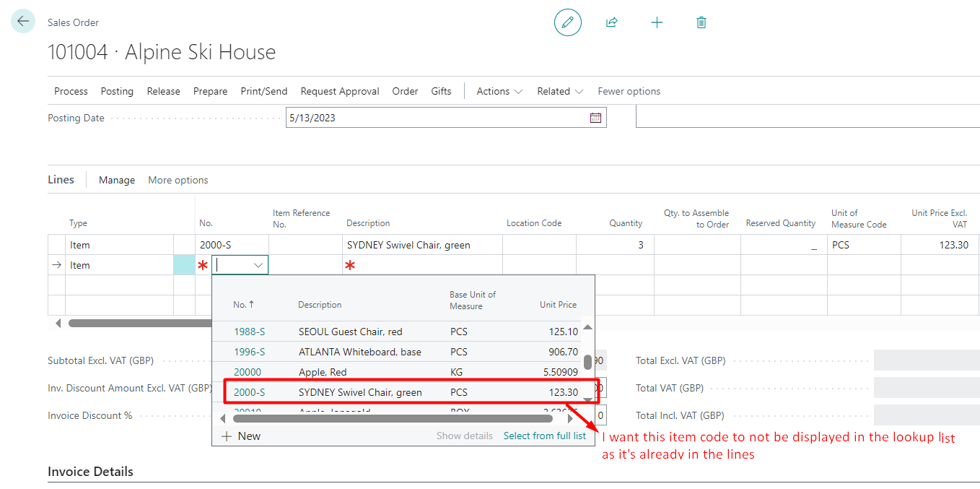Open the Release menu
This screenshot has width=980, height=489.
pos(163,91)
